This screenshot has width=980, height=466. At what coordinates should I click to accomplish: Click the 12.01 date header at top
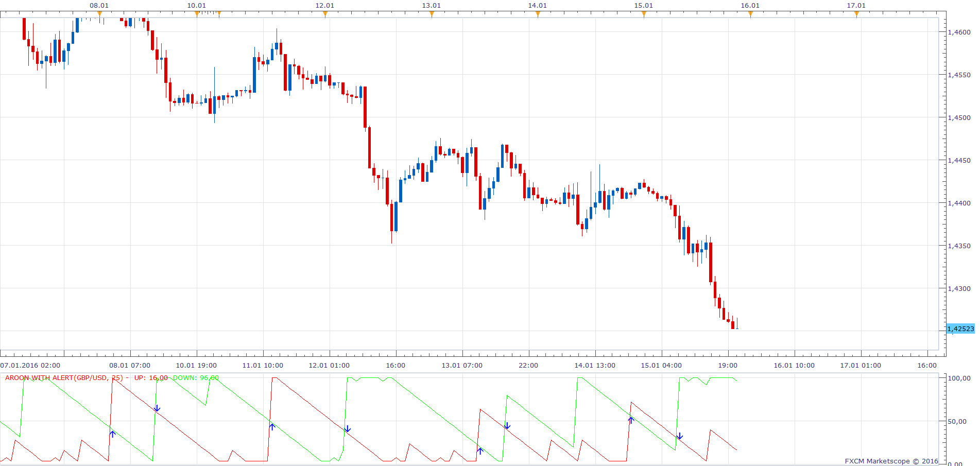tap(325, 6)
